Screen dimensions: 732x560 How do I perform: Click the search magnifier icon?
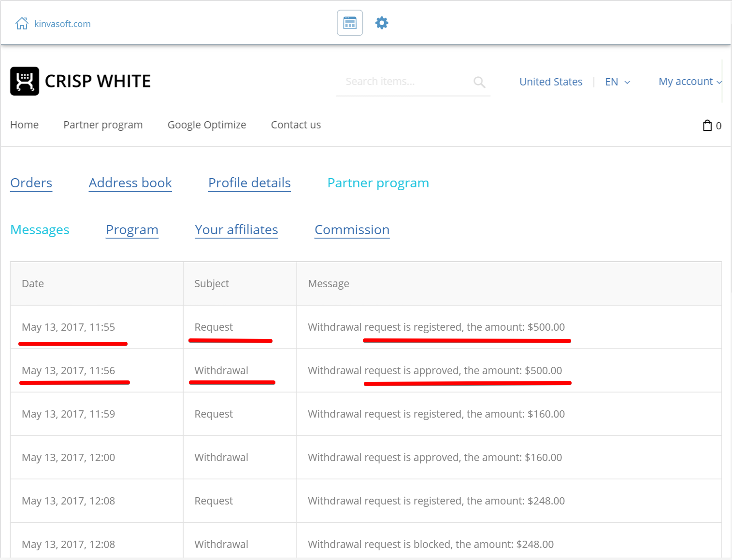(x=479, y=82)
